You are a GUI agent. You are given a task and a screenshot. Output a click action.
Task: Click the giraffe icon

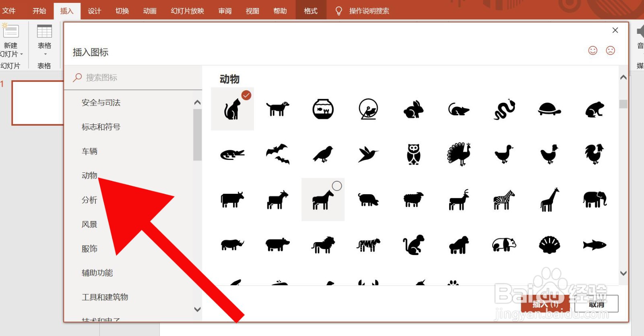click(x=549, y=199)
